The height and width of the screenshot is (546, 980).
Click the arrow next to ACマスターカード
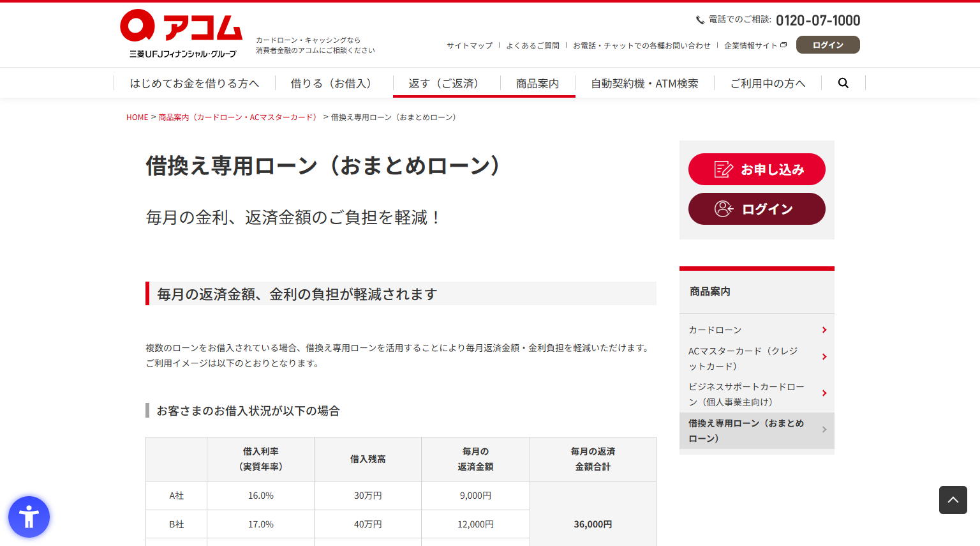(x=824, y=357)
